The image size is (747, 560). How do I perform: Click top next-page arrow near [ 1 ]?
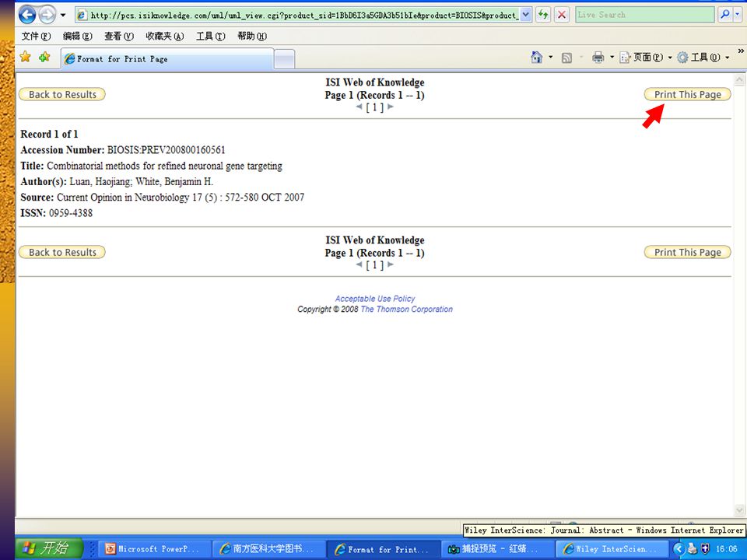tap(391, 107)
